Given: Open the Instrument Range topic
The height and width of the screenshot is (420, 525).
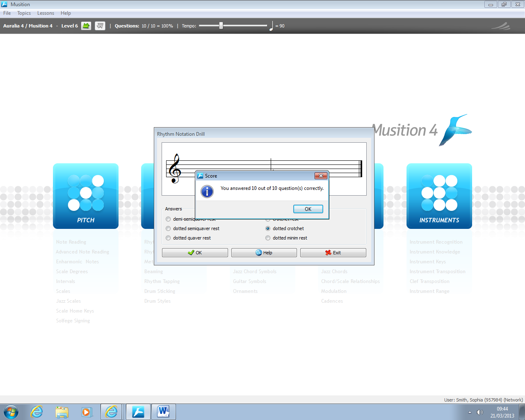Looking at the screenshot, I should tap(429, 291).
